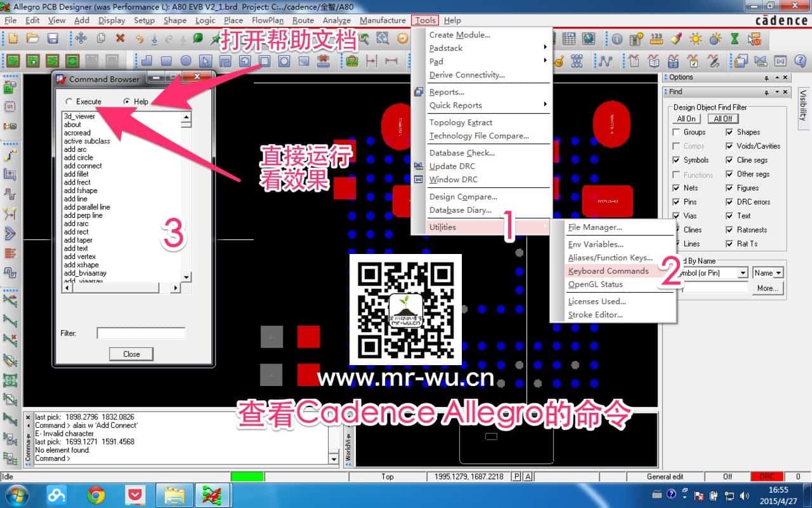Click the Shape add circle icon

pos(186,61)
